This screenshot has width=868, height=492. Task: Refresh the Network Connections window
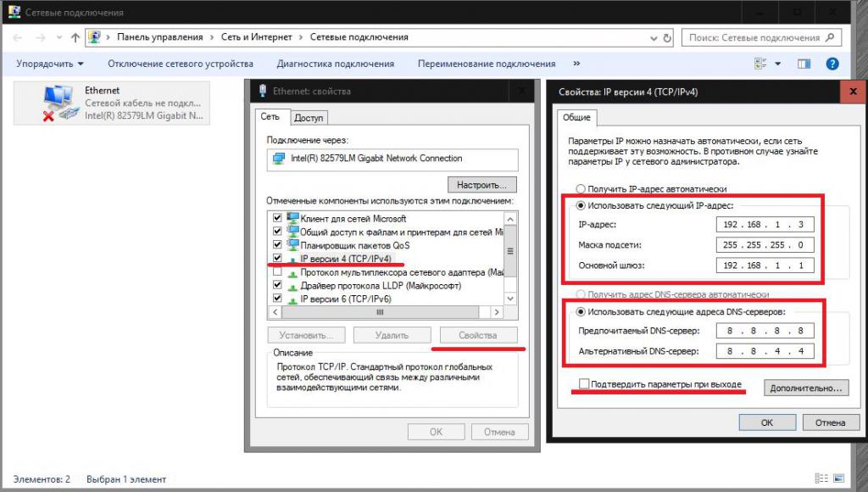667,37
